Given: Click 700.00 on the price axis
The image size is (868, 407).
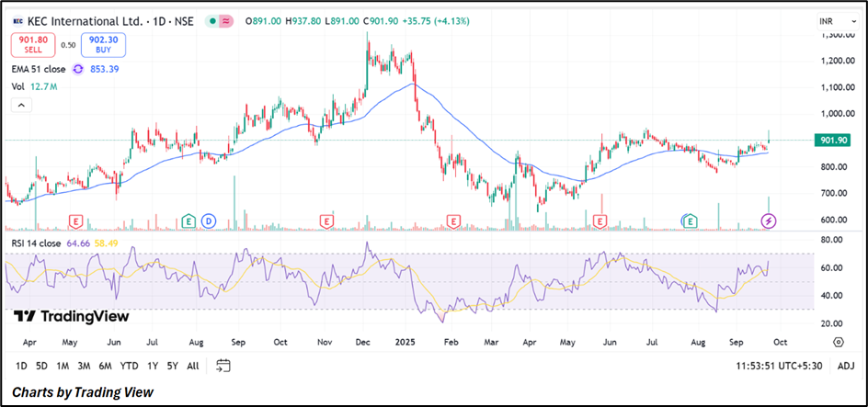Looking at the screenshot, I should [837, 193].
